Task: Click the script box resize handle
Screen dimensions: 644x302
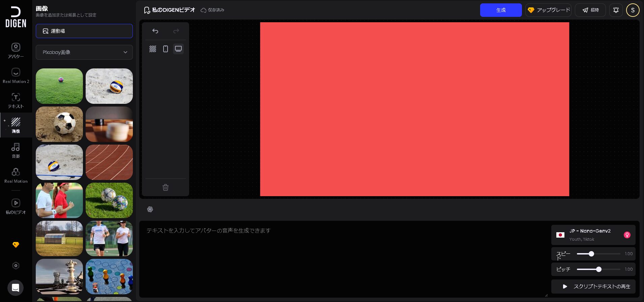Action: pyautogui.click(x=546, y=295)
